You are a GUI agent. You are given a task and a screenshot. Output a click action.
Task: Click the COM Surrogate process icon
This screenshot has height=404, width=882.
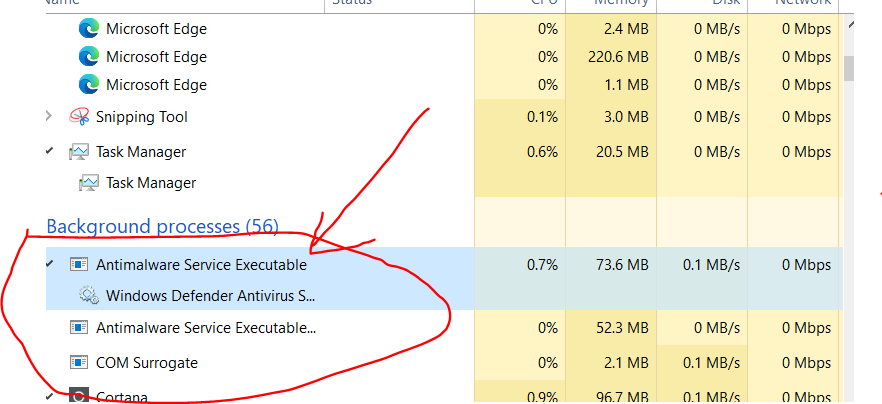[79, 363]
